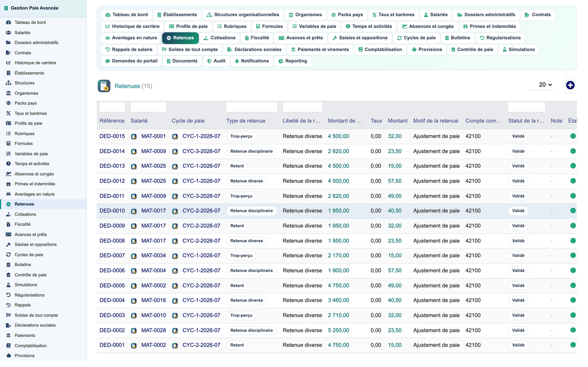Open the Structures organisationnelles tab
Screen dimensions: 588x367
243,15
